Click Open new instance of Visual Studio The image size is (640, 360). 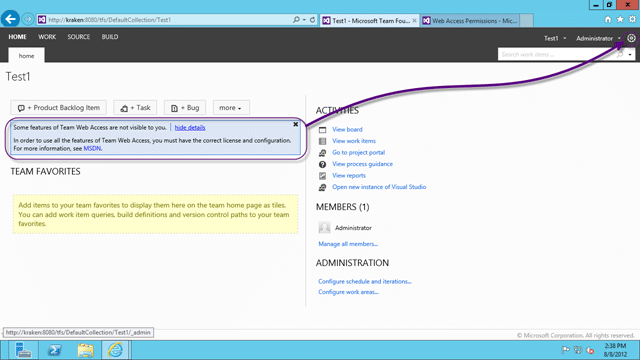point(379,187)
